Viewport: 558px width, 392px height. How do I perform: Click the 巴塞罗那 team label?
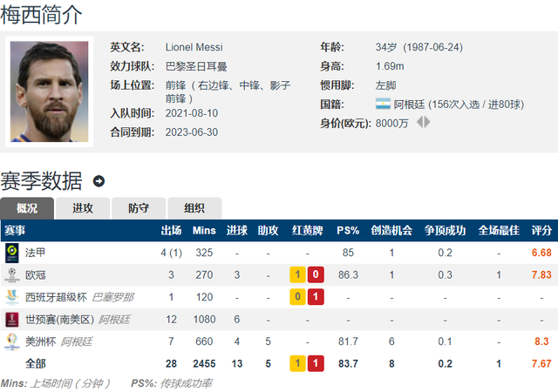[x=112, y=297]
